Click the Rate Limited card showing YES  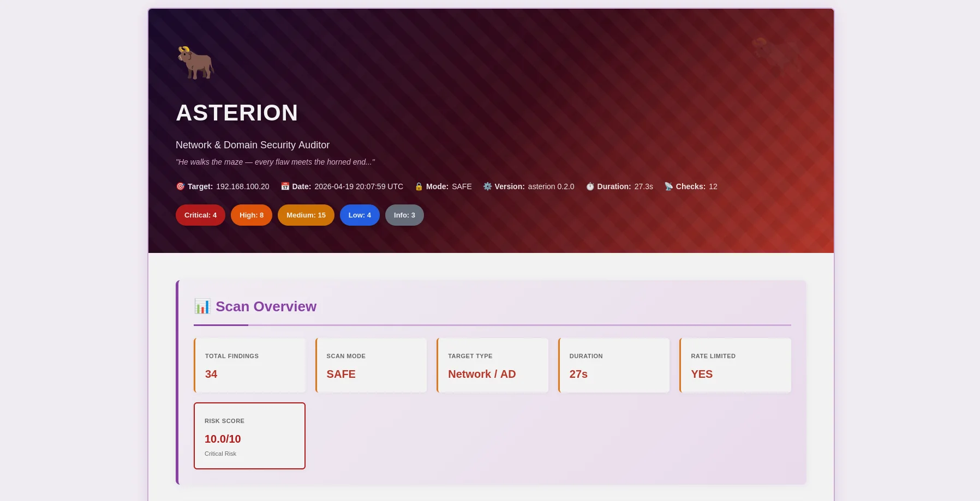tap(736, 365)
